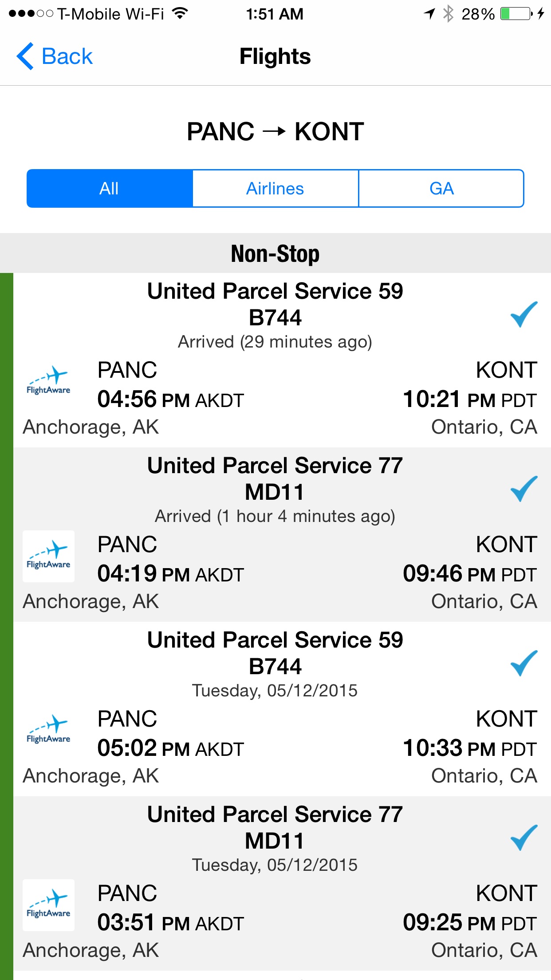Tap FlightAware logo on UPS 77 Tuesday flight
Viewport: 551px width, 980px height.
point(48,905)
